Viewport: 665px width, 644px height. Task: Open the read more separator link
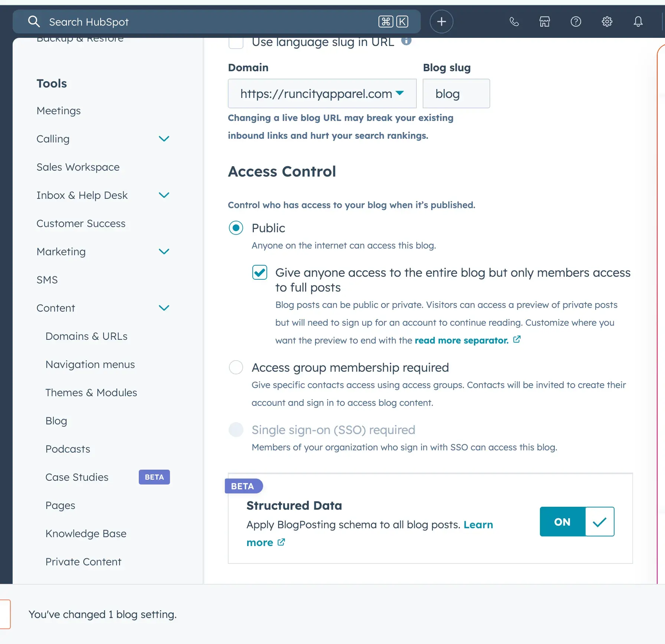(x=461, y=340)
